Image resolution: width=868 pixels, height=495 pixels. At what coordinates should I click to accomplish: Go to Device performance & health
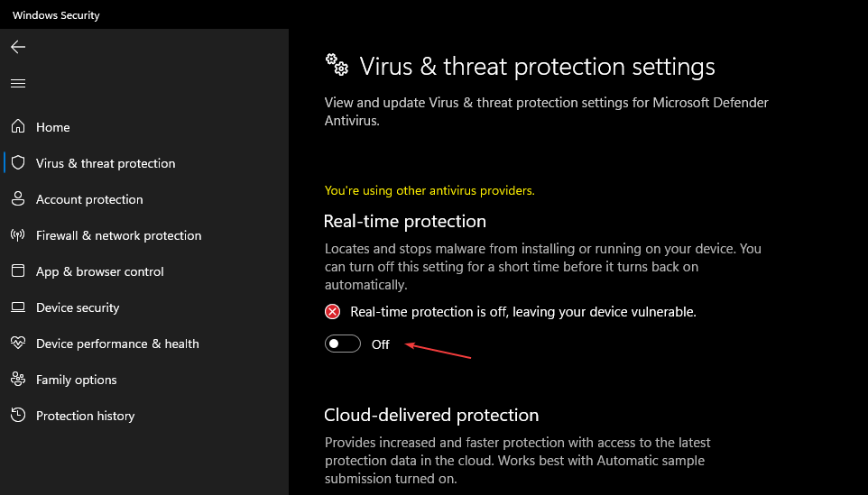(117, 344)
